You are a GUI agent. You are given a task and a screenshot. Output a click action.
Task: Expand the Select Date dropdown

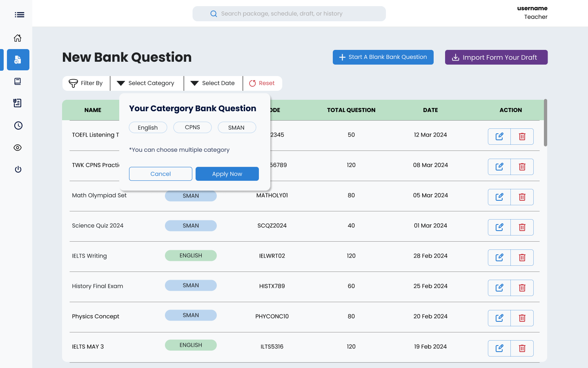[213, 83]
